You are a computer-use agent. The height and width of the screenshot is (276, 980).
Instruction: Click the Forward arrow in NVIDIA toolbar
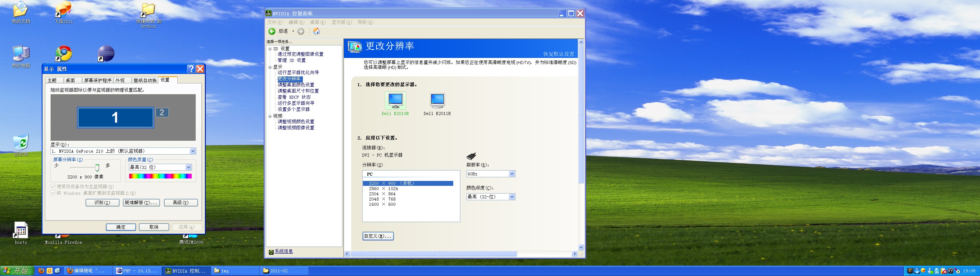coord(300,31)
